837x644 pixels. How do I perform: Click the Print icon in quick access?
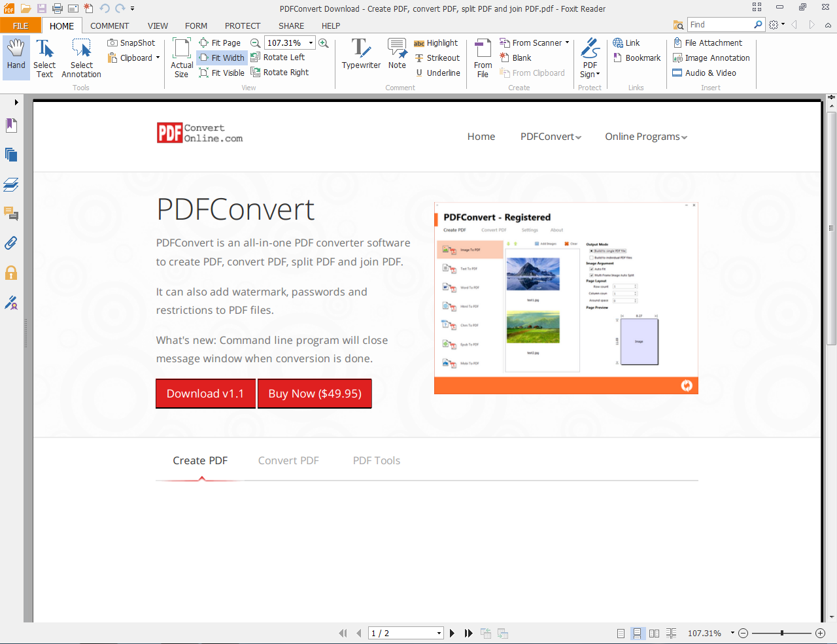[x=57, y=8]
